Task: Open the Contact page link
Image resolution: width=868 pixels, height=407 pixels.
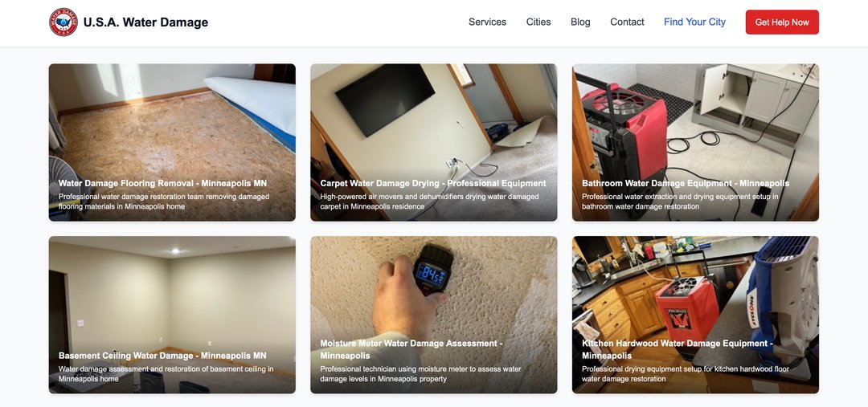Action: pos(627,22)
